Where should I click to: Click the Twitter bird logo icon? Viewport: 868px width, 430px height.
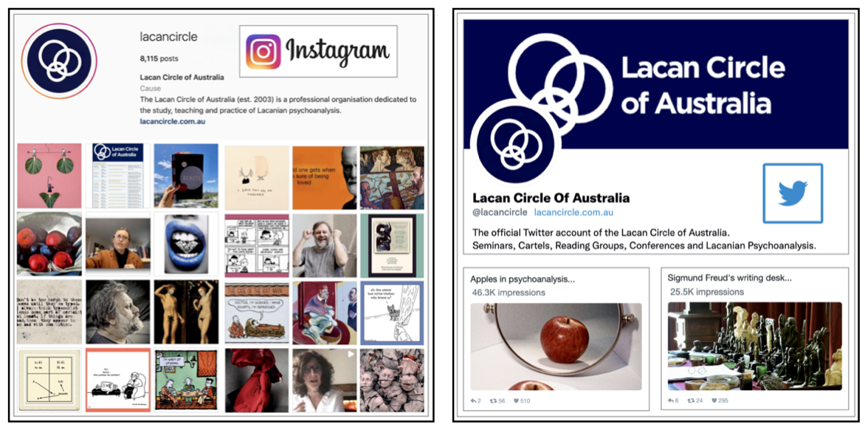point(793,194)
